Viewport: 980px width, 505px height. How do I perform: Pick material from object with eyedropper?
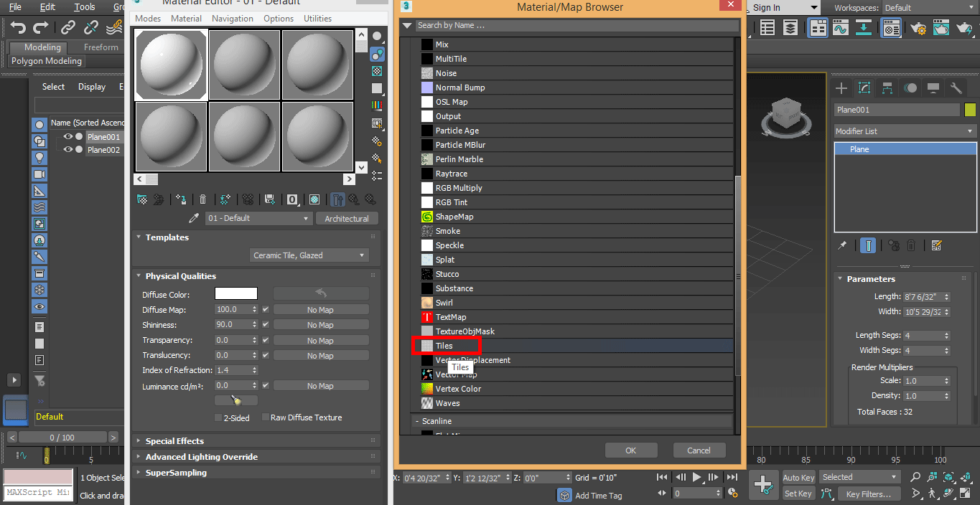[x=194, y=218]
